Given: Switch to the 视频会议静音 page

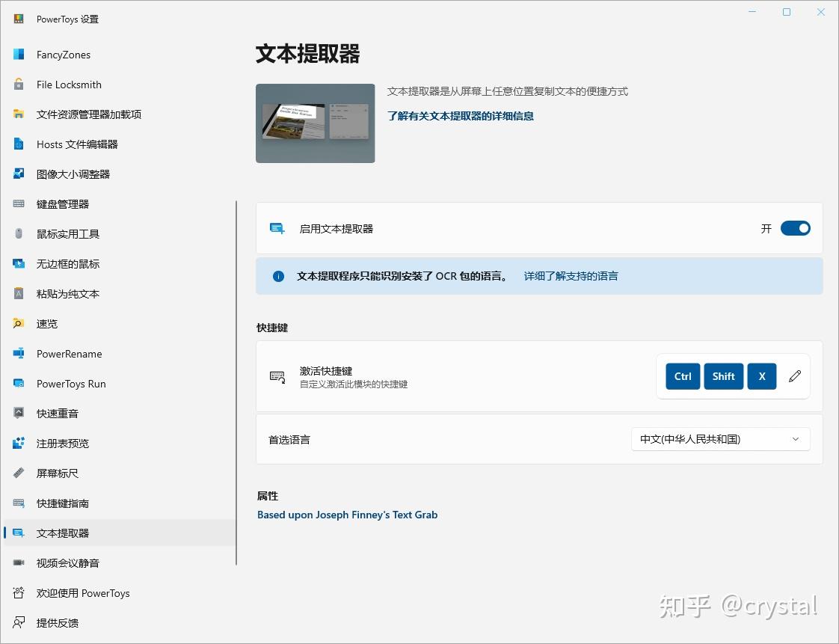Looking at the screenshot, I should point(67,562).
